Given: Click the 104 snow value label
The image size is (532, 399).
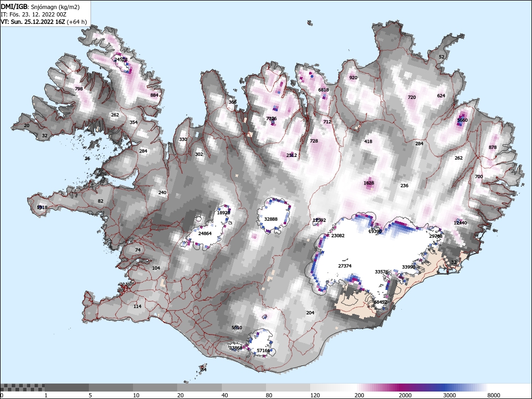Looking at the screenshot, I should coord(156,268).
